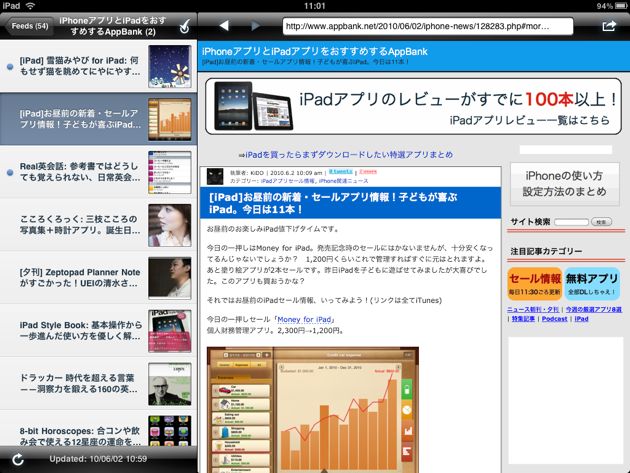Open the tweets link under author line

point(341,172)
